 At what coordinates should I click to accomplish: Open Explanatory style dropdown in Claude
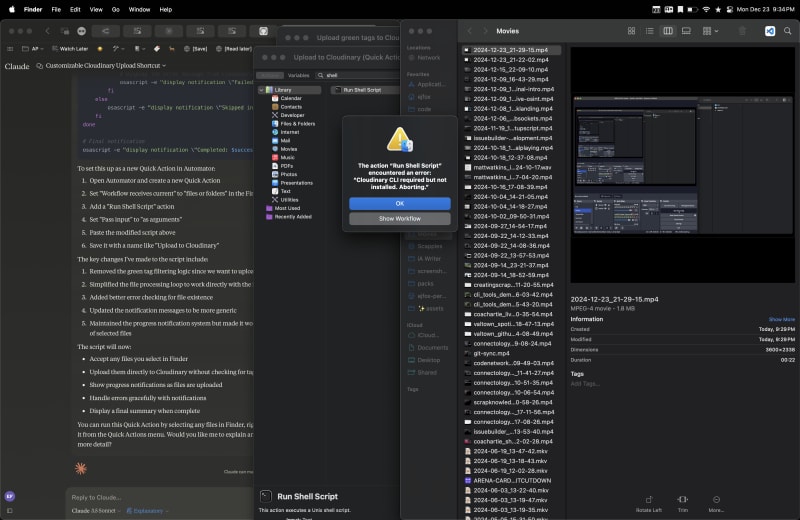pyautogui.click(x=147, y=511)
